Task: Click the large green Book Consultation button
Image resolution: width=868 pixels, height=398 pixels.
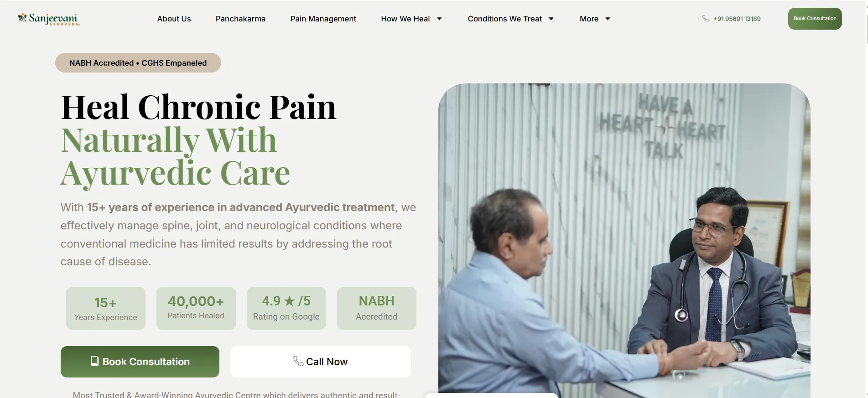Action: [x=140, y=362]
